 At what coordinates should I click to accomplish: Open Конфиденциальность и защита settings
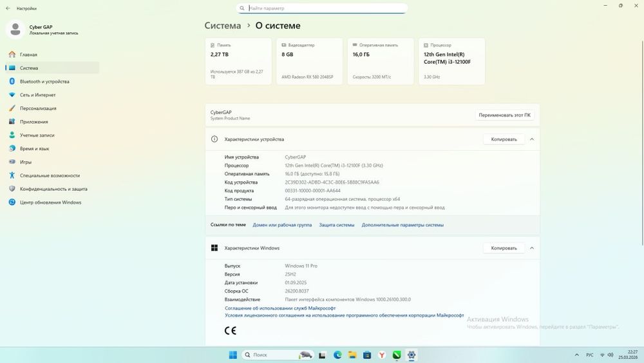tap(52, 189)
